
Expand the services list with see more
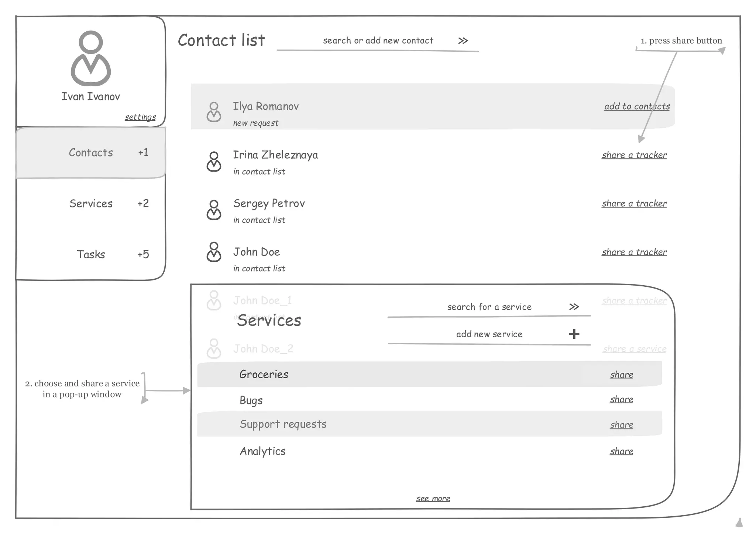point(433,499)
